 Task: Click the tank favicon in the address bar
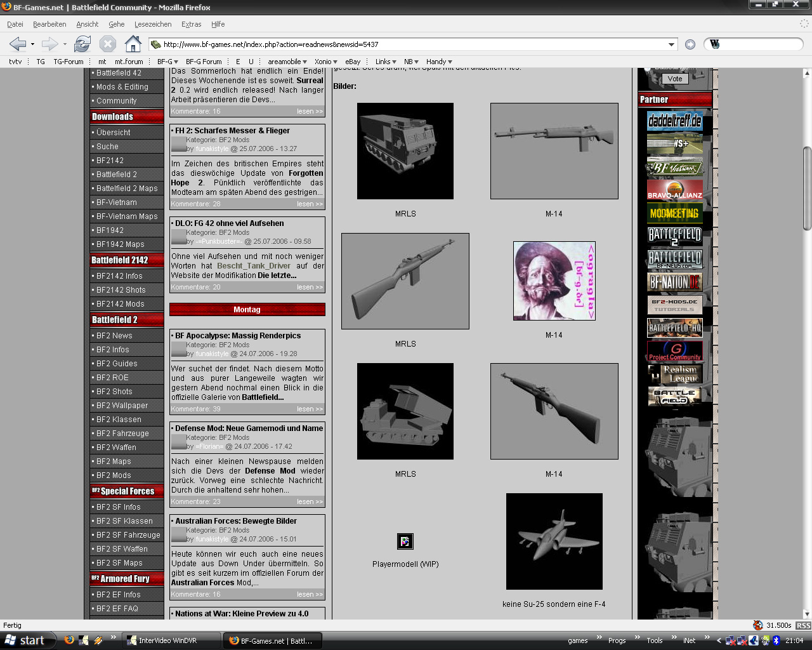155,44
